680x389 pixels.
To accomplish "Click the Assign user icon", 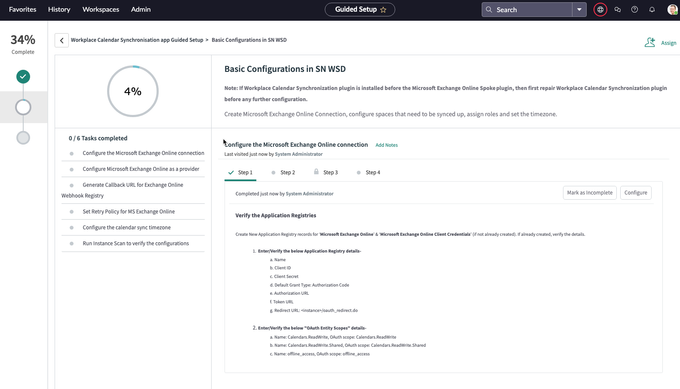I will click(x=650, y=42).
